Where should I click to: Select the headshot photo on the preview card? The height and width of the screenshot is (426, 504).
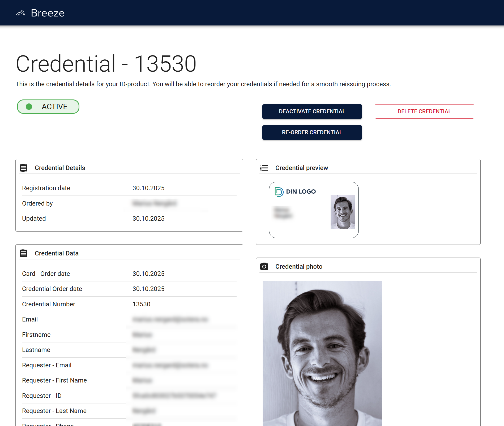click(343, 212)
